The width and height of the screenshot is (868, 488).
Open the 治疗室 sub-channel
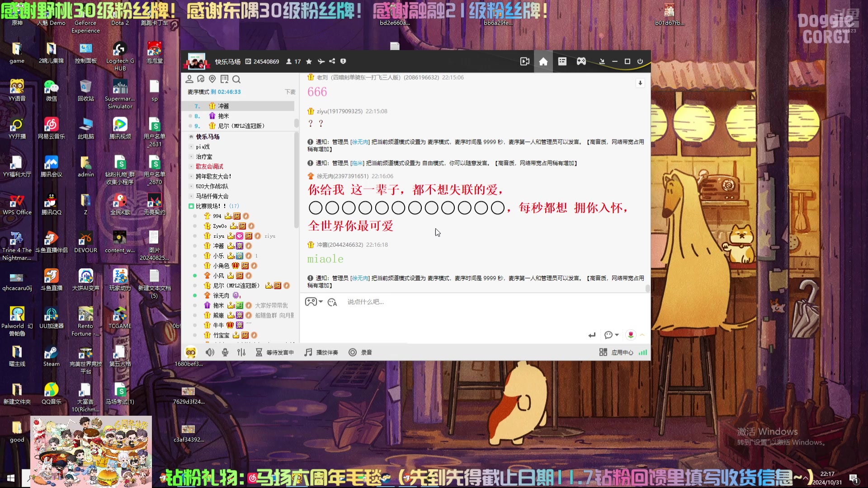click(x=204, y=156)
